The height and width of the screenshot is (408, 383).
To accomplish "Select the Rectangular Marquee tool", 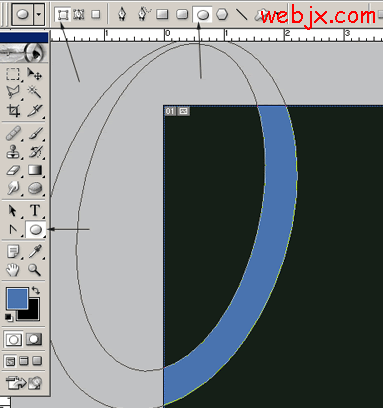I will coord(13,74).
